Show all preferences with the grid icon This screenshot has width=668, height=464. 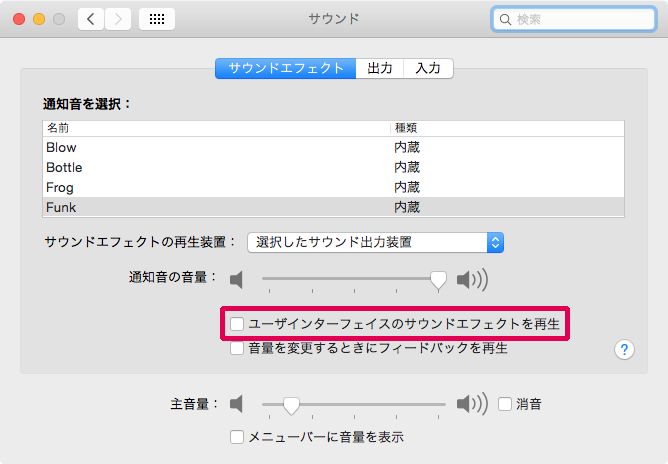(x=157, y=19)
